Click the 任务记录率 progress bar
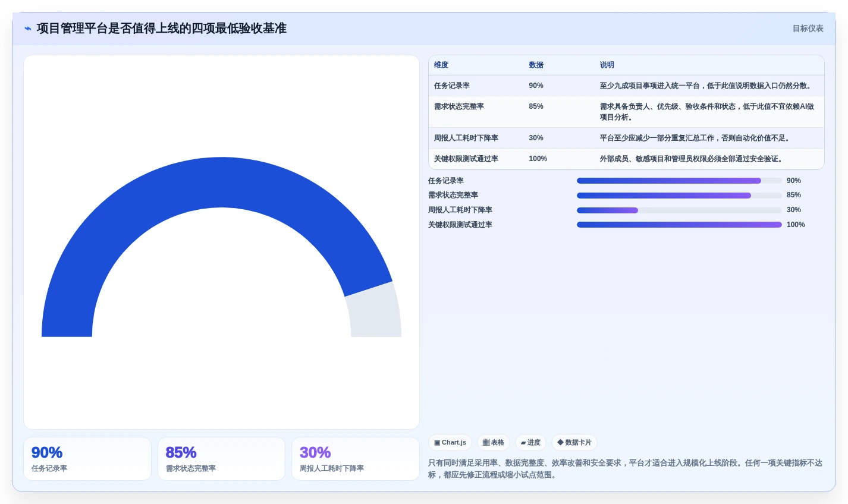 [x=679, y=181]
